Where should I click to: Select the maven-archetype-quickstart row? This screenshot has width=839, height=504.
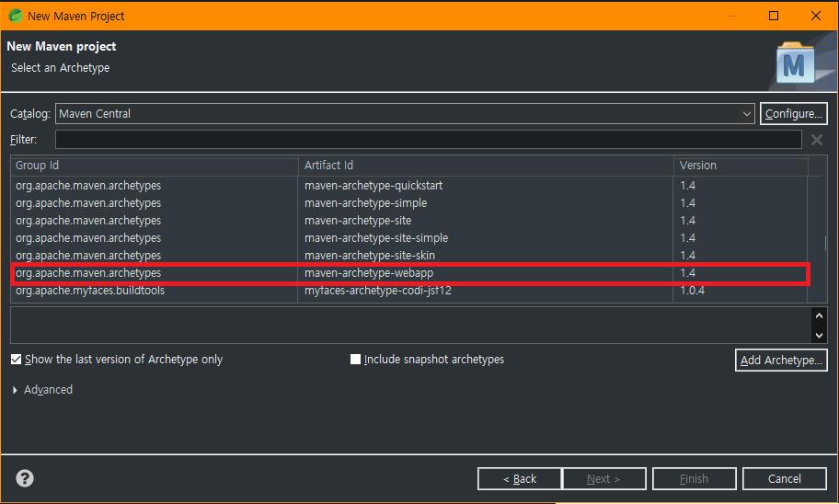point(408,186)
